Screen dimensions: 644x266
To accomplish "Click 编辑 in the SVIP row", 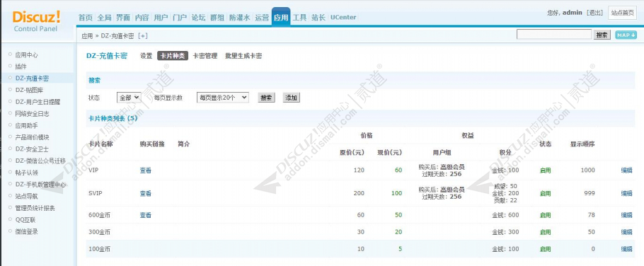I will tap(626, 193).
